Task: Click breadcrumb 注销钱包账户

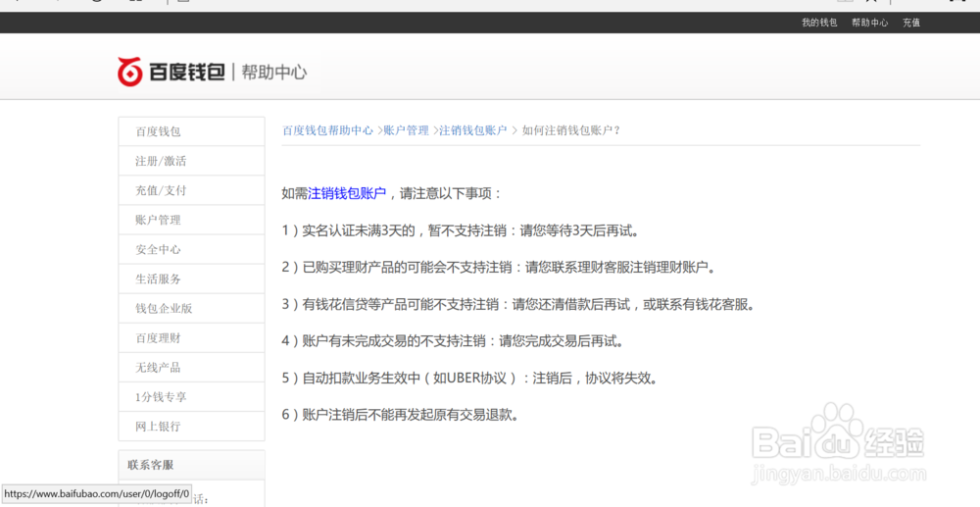Action: (473, 130)
